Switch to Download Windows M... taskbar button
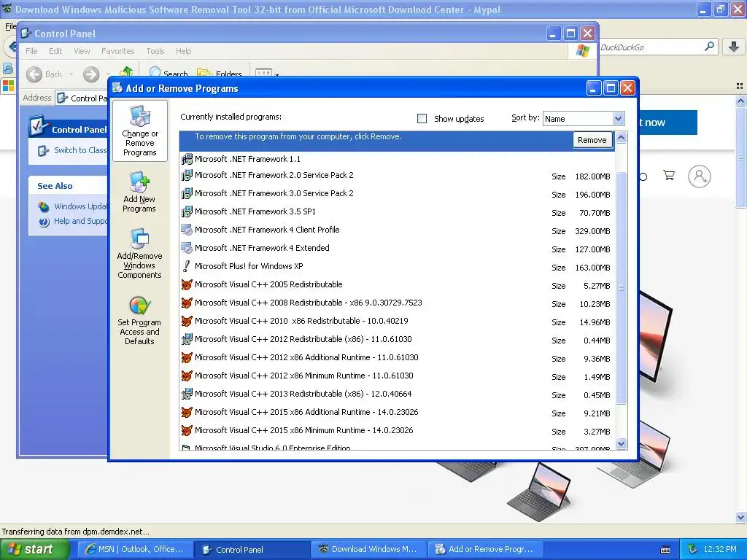Viewport: 747px width, 560px height. coord(368,550)
